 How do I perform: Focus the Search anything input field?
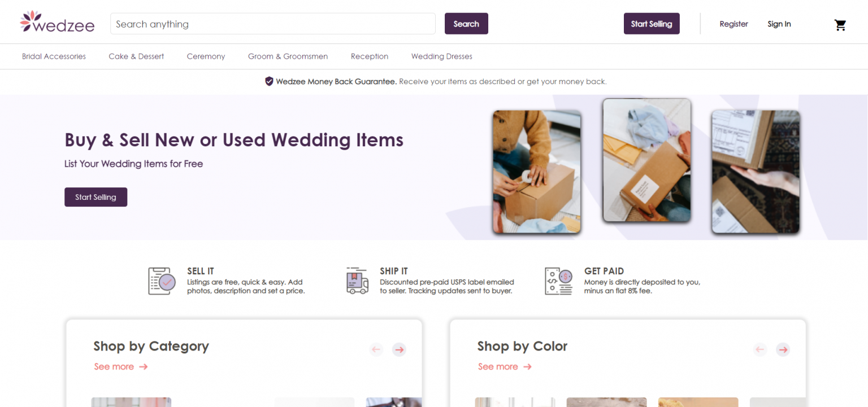(x=273, y=24)
